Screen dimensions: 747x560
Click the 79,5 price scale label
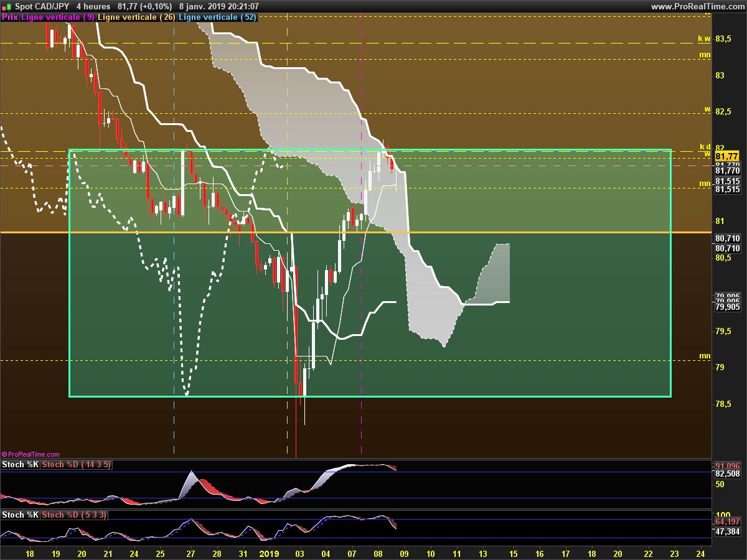724,331
